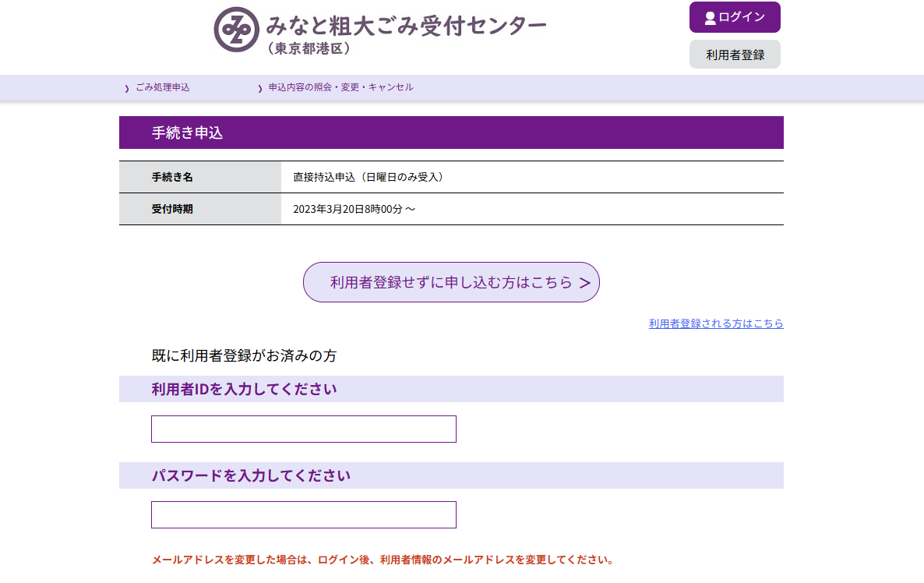The image size is (924, 583).
Task: Click the chevron before ごみ処理申込
Action: click(x=127, y=89)
